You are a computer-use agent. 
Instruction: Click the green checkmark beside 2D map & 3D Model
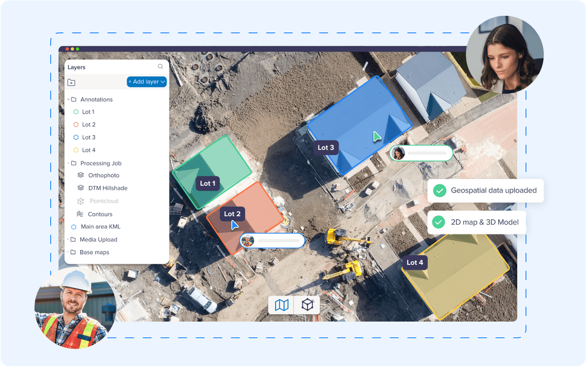pos(438,222)
